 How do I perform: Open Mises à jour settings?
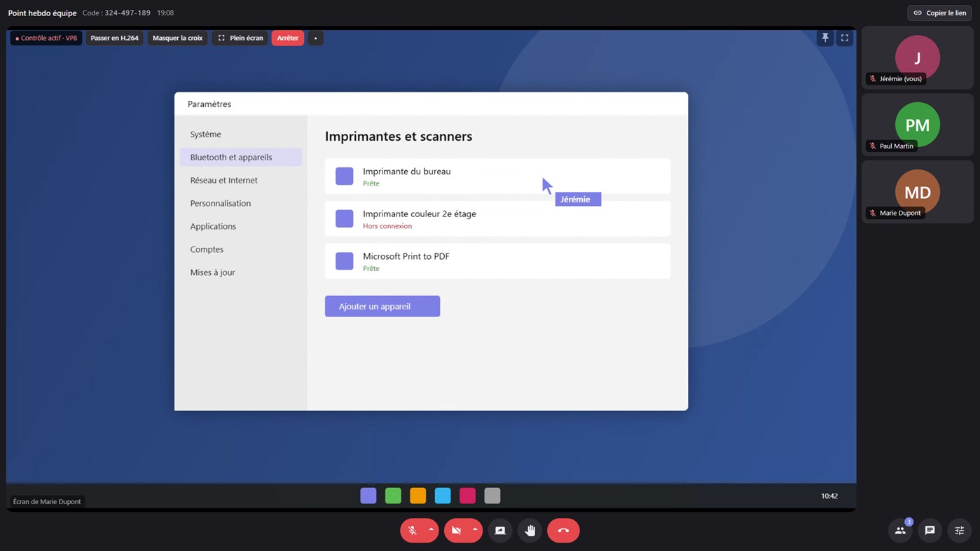(240, 272)
